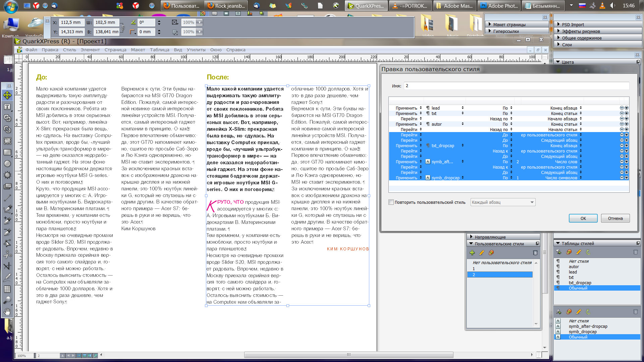Viewport: 644px width, 362px height.
Task: Select the Pan hand tool
Action: tap(7, 312)
